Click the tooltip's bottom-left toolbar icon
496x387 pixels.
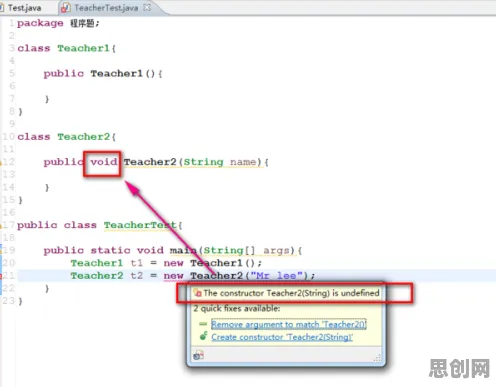coord(198,355)
